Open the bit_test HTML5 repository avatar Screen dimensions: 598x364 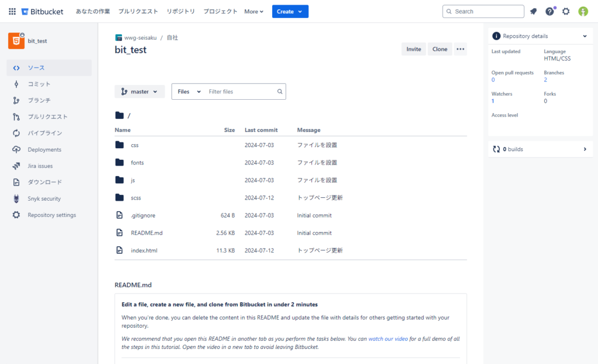tap(16, 41)
